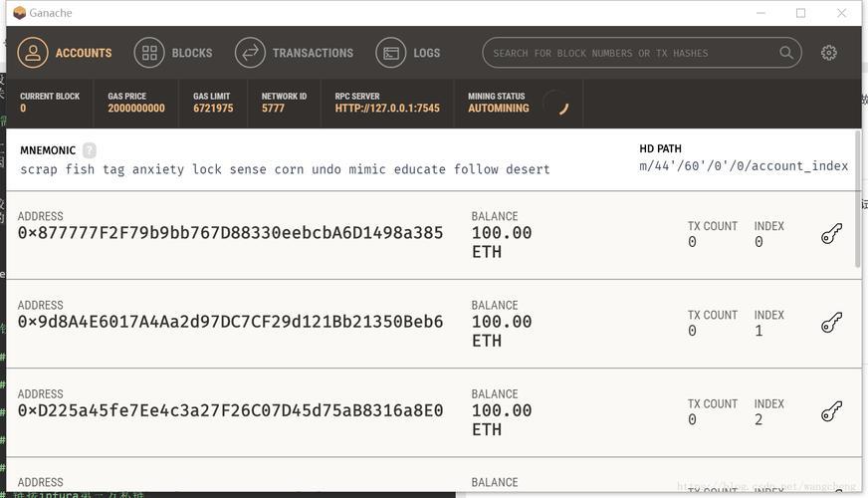Switch to the Blocks tab
Image resolution: width=868 pixels, height=498 pixels.
tap(174, 53)
